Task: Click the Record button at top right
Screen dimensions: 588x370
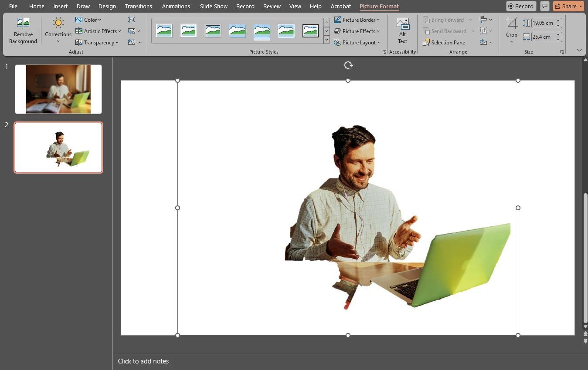Action: (521, 6)
